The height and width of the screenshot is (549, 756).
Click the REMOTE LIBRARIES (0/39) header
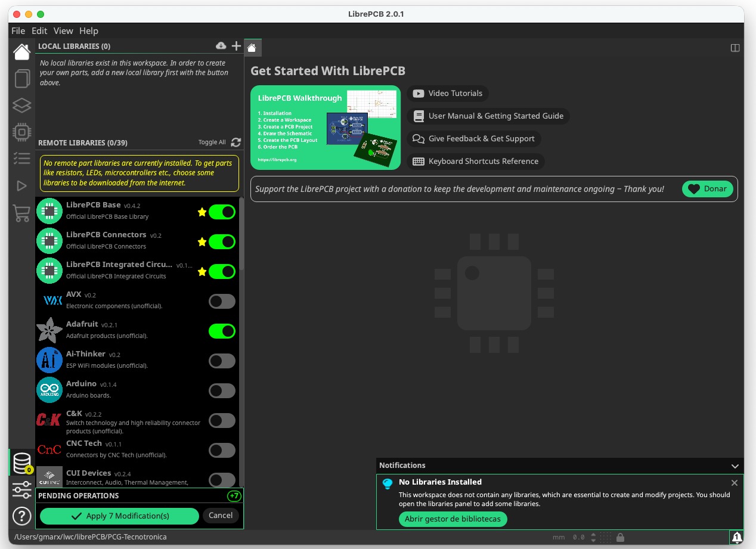(x=83, y=143)
